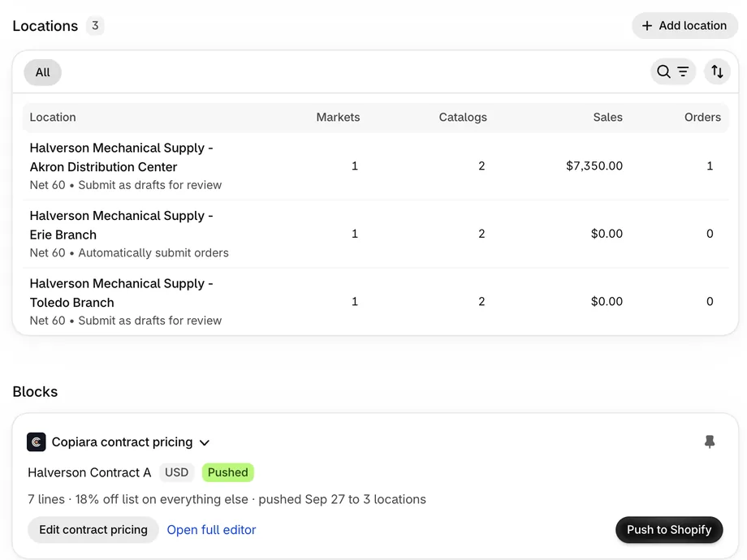Click the Blocks section heading
The width and height of the screenshot is (747, 560).
pyautogui.click(x=35, y=391)
